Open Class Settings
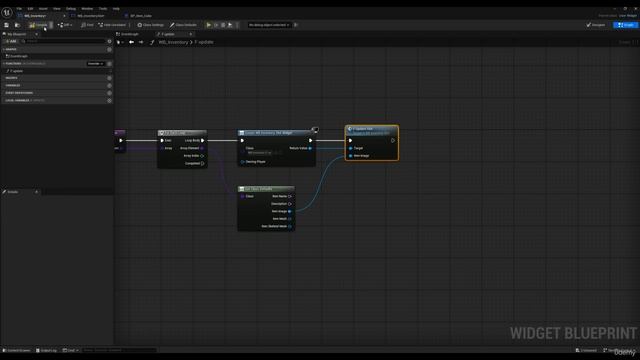This screenshot has height=360, width=640. click(150, 25)
